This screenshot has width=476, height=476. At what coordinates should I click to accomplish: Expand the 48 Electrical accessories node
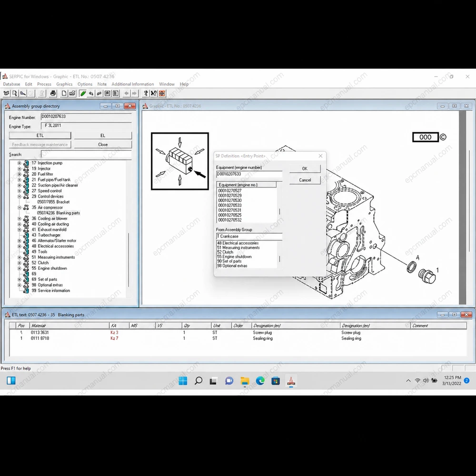pos(20,246)
